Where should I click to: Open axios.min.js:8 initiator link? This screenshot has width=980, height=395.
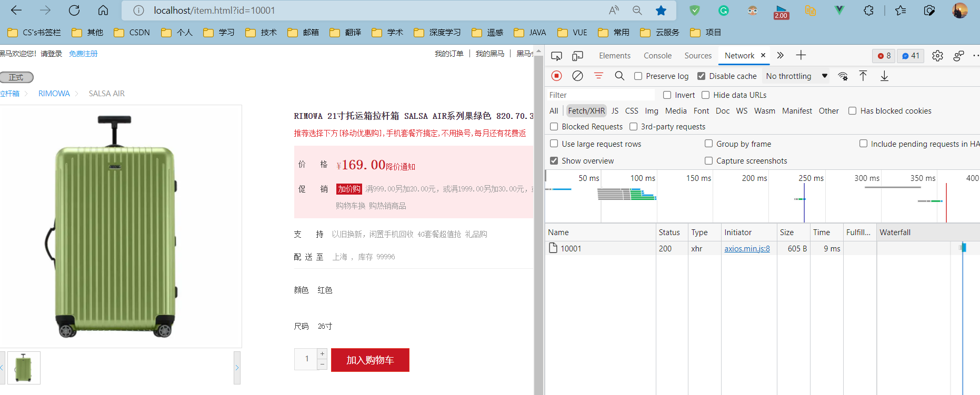click(x=747, y=249)
